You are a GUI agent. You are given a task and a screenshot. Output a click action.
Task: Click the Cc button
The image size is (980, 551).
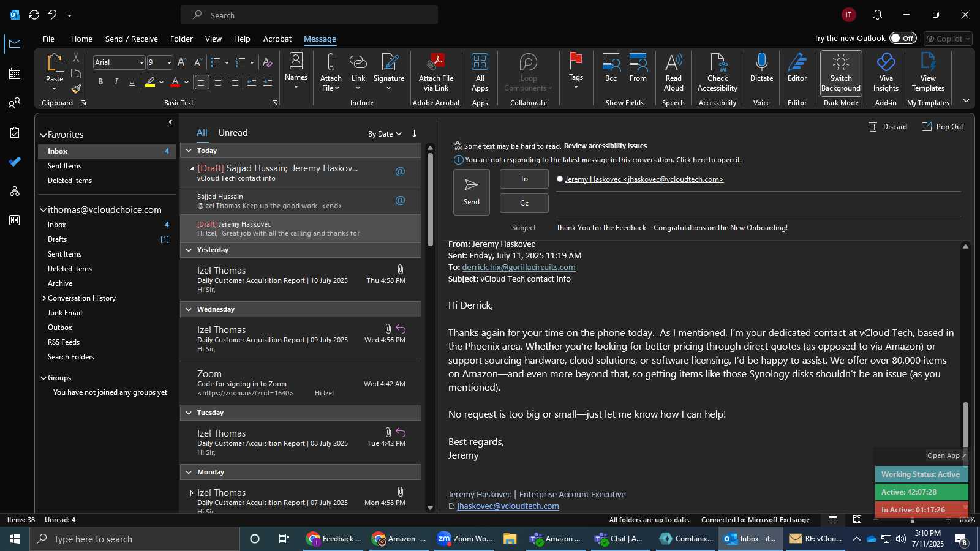(x=524, y=203)
